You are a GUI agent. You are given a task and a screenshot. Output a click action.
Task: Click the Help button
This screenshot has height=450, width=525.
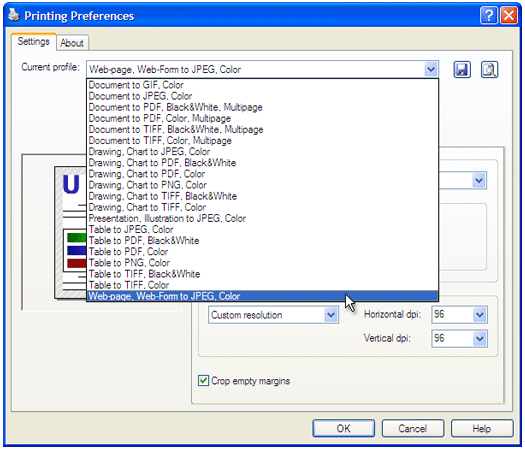click(x=482, y=428)
